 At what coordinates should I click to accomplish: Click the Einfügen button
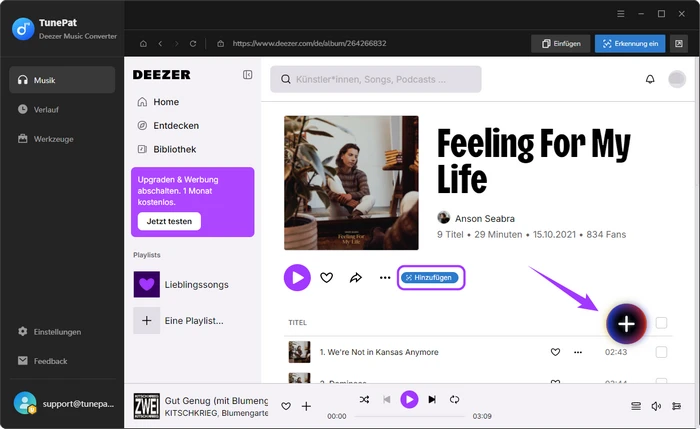click(561, 44)
